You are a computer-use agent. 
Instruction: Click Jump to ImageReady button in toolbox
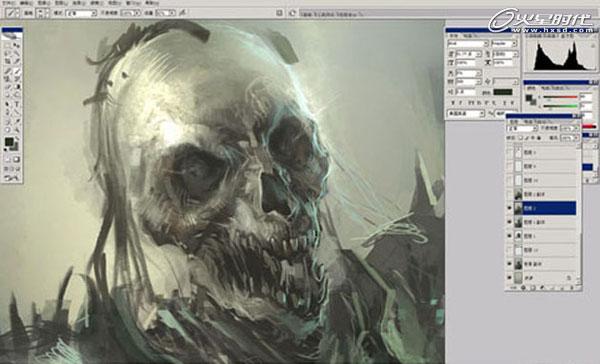coord(12,178)
